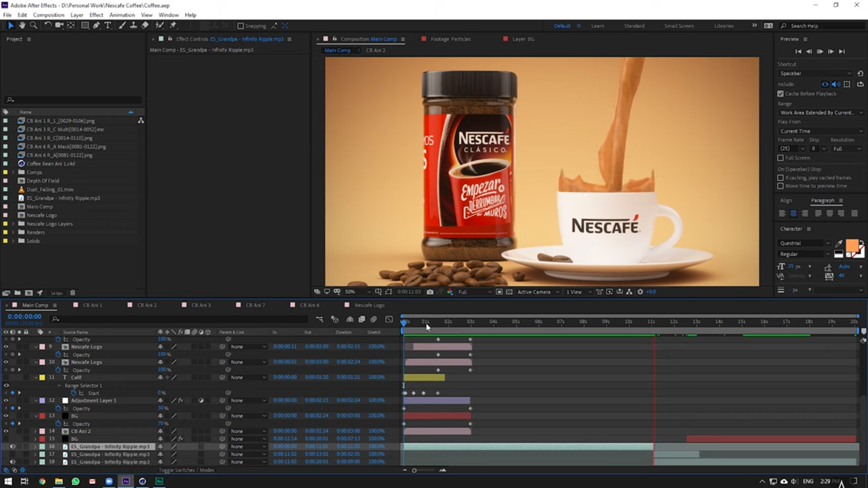This screenshot has height=488, width=868.
Task: Left-align text in Paragraph panel
Action: tap(782, 213)
